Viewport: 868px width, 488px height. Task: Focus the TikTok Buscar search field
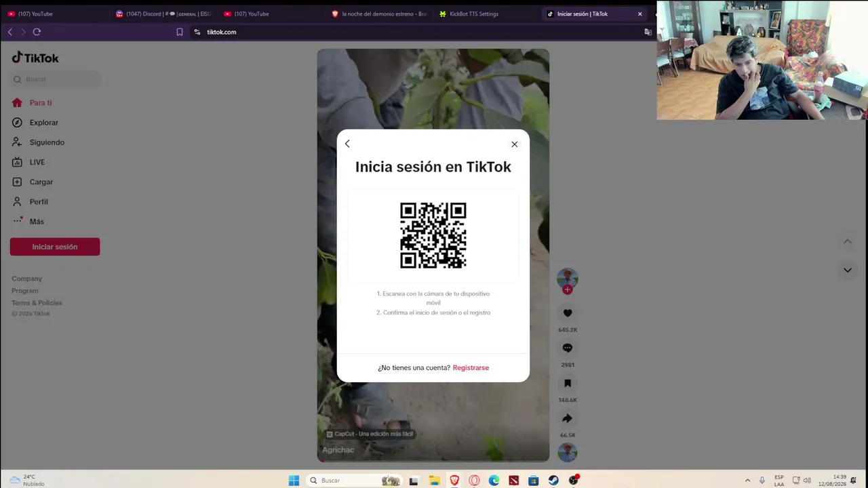(x=56, y=79)
